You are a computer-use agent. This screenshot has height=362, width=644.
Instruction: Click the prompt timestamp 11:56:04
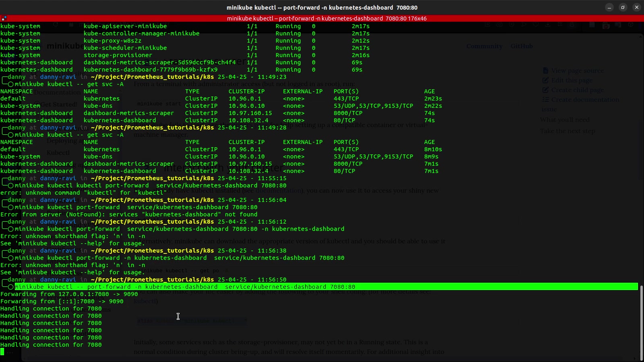click(272, 200)
